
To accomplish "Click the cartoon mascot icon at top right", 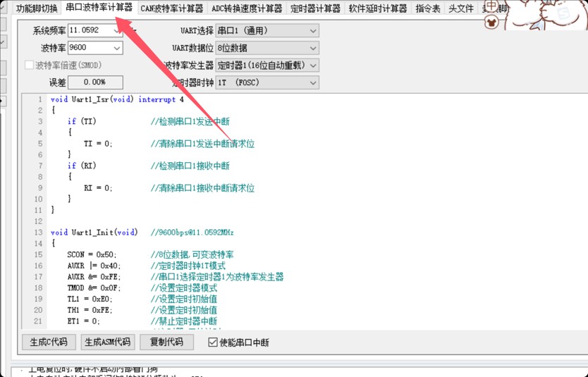I will click(x=492, y=22).
